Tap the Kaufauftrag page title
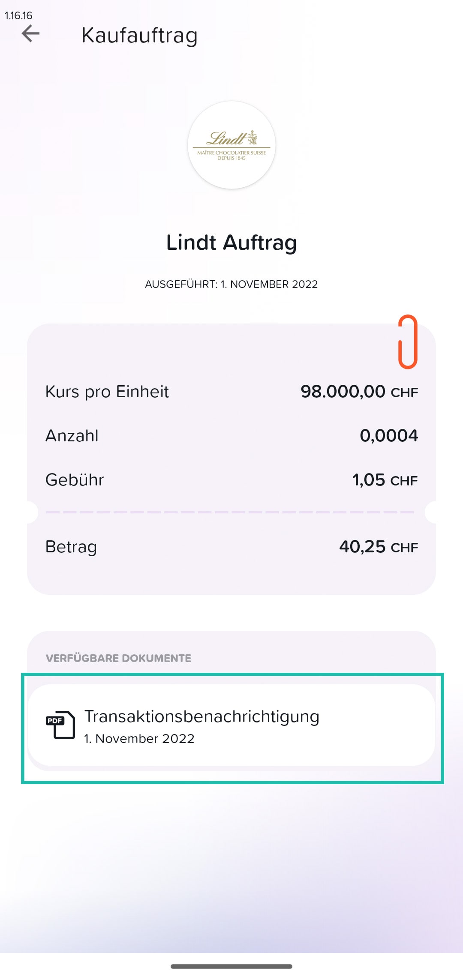Viewport: 463px width, 980px height. [139, 35]
